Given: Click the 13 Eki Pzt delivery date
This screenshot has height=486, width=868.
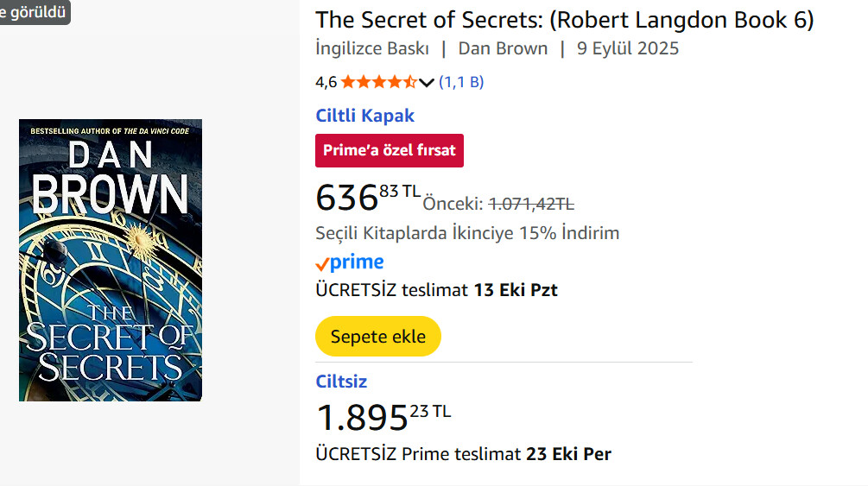Looking at the screenshot, I should (x=516, y=290).
